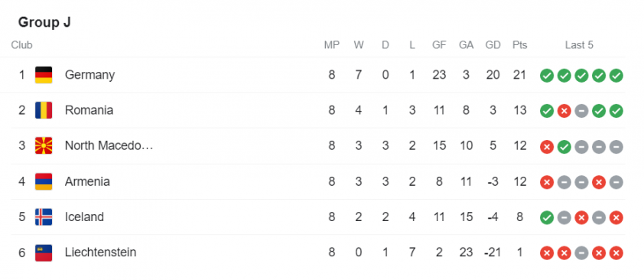This screenshot has height=280, width=644.
Task: Click Romania's red loss icon in Last 5
Action: (x=564, y=111)
